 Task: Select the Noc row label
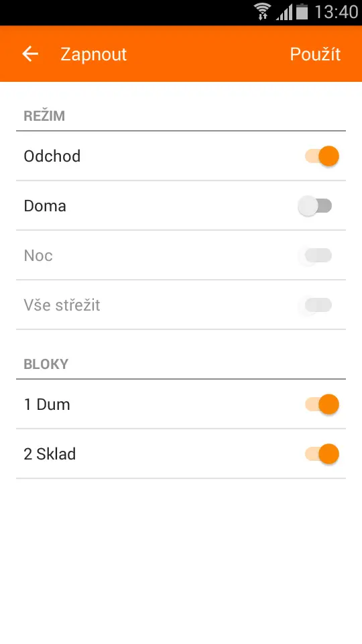(38, 256)
